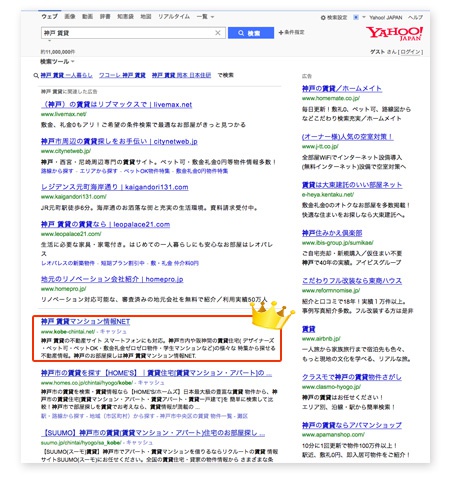Open キャッシュ link for kobe-chintai.net

click(113, 332)
